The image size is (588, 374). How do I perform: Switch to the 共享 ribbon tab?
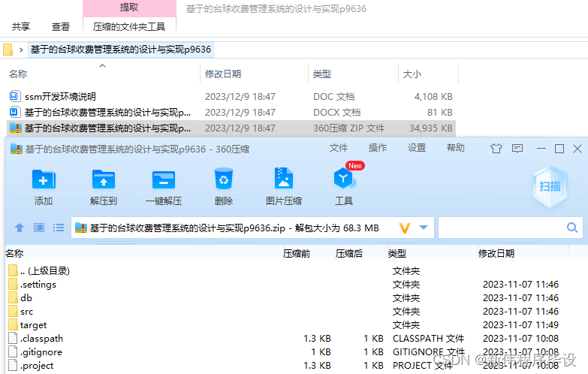[21, 26]
